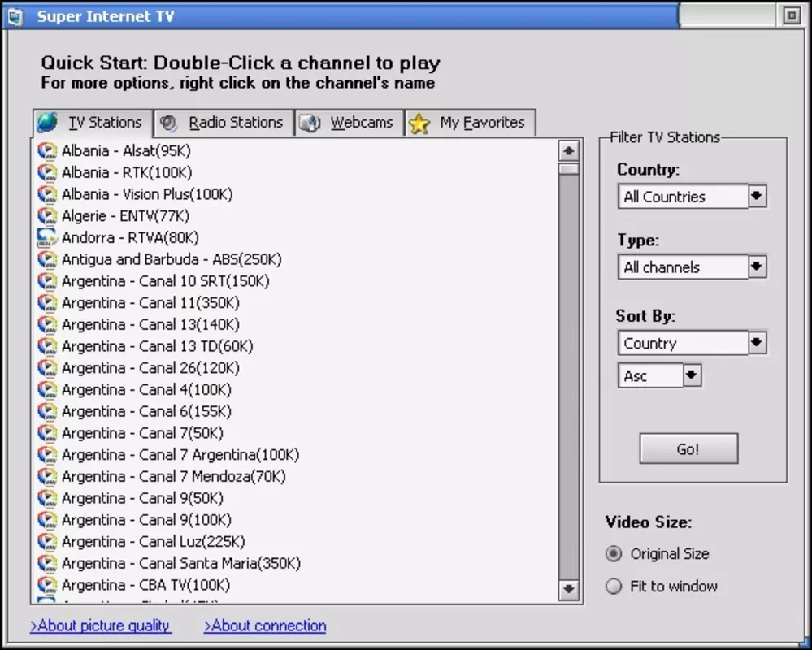Click the icon beside Argentina - Canal Luz(225K)
The width and height of the screenshot is (812, 650).
coord(47,543)
